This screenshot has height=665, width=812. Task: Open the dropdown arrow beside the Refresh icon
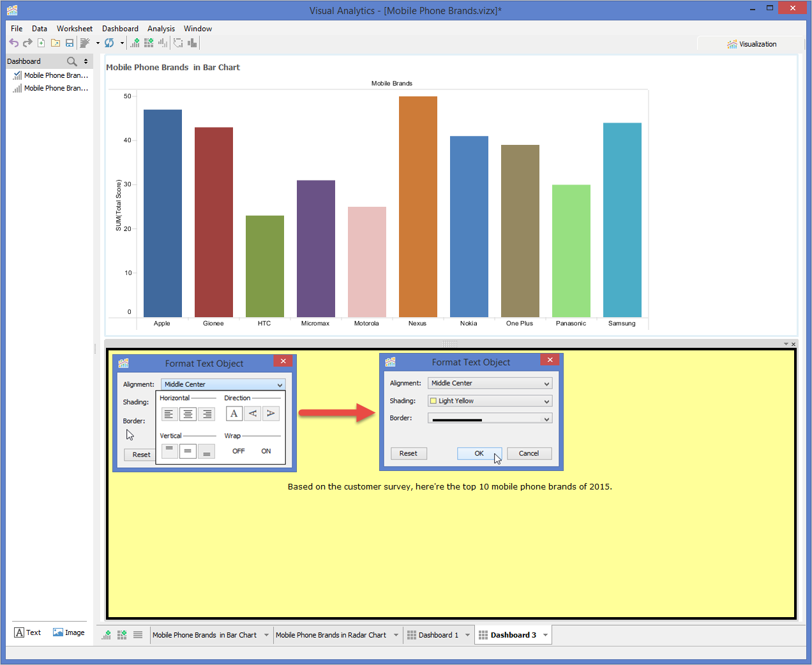[122, 43]
